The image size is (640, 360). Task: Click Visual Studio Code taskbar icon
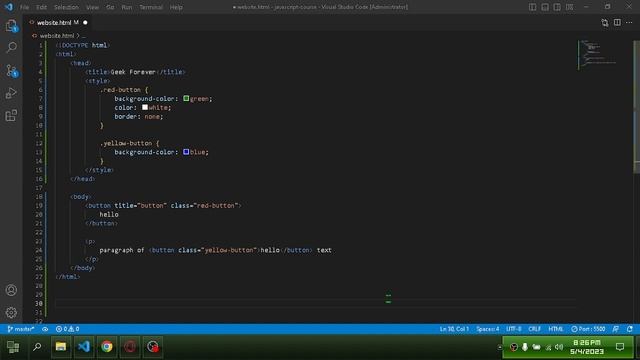pyautogui.click(x=84, y=347)
